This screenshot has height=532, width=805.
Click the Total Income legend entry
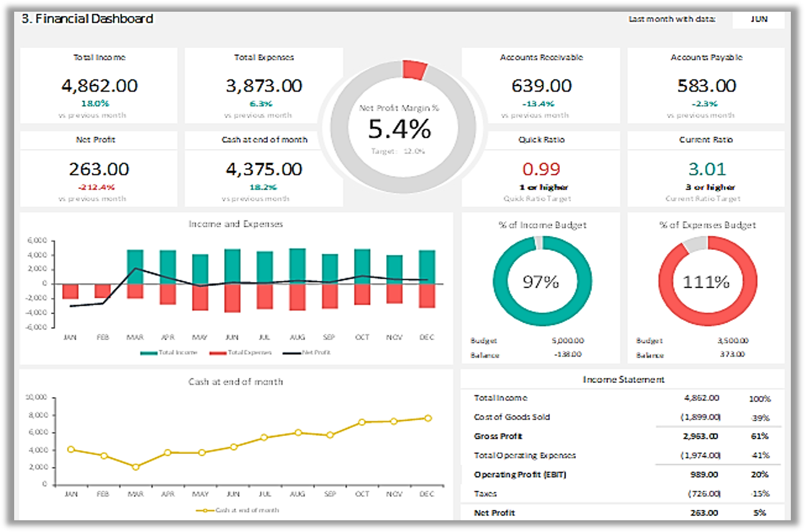pos(169,353)
